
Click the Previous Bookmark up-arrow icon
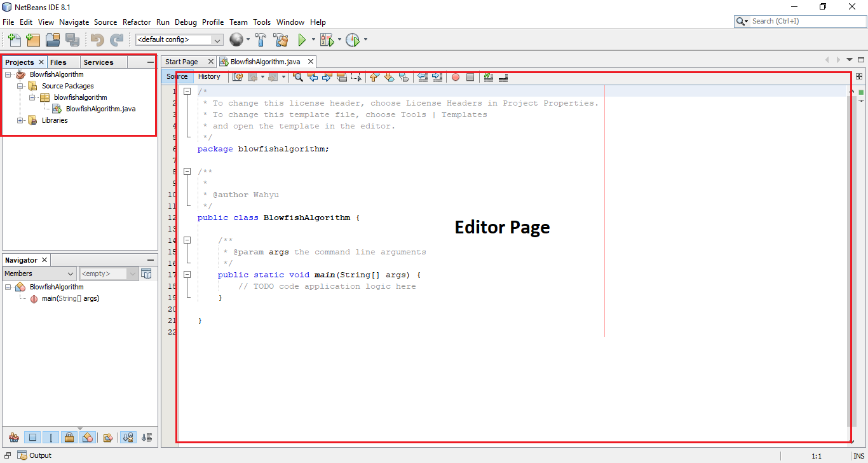374,77
